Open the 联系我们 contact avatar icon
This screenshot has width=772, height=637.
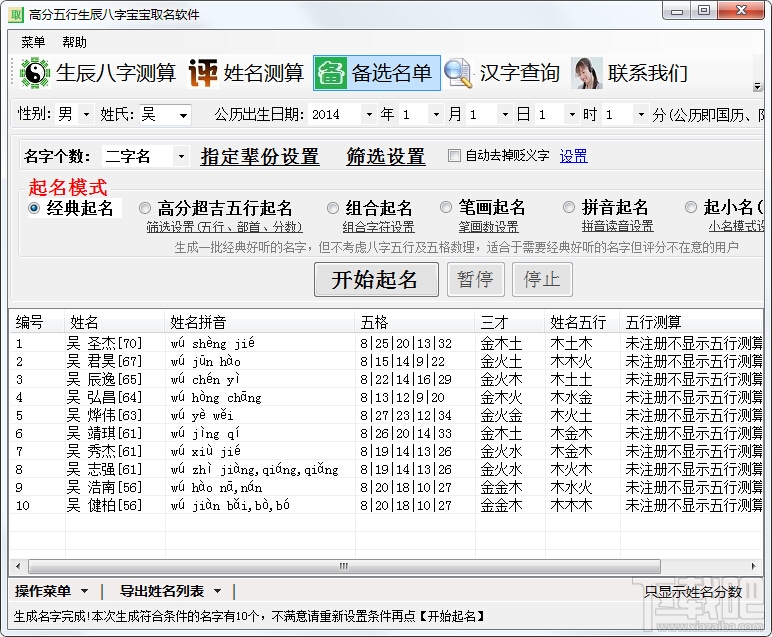(x=587, y=73)
